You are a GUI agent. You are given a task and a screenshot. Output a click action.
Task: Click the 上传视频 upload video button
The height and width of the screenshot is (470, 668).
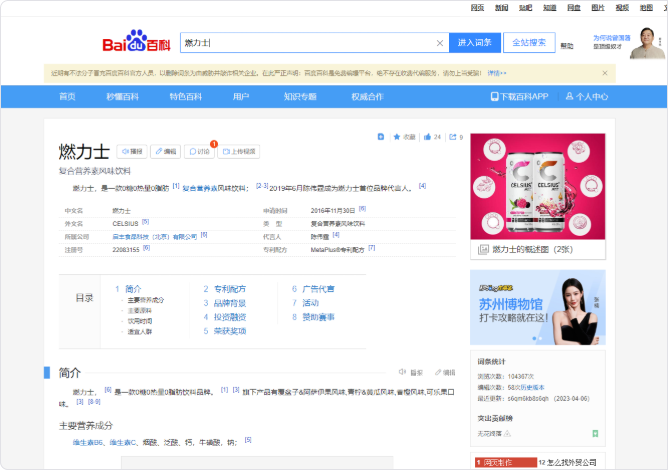point(239,152)
